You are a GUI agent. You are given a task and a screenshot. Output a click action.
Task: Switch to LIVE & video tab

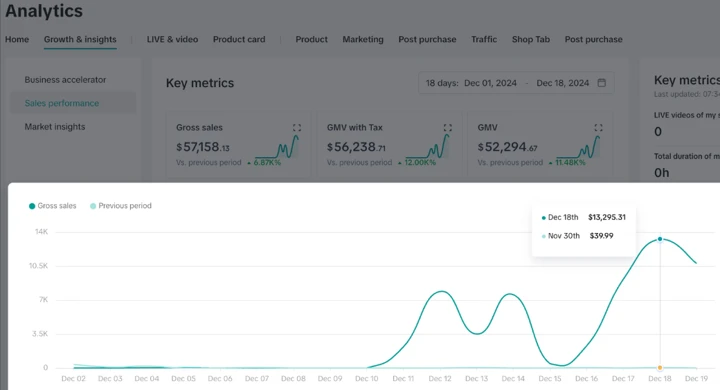(172, 40)
